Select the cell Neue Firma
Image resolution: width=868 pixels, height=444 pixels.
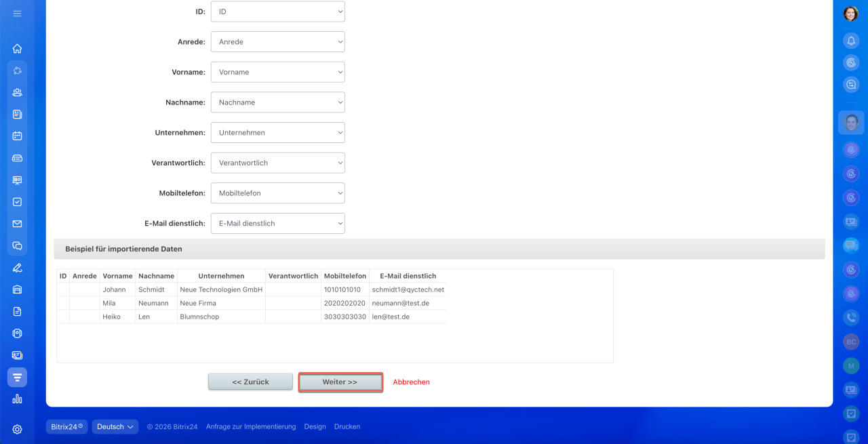pos(221,303)
